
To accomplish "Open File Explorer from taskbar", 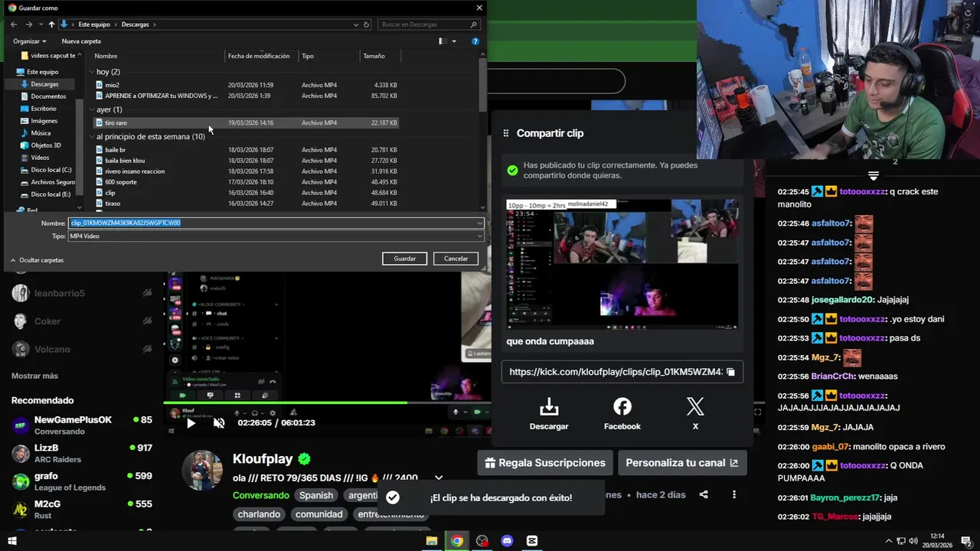I will pos(432,541).
